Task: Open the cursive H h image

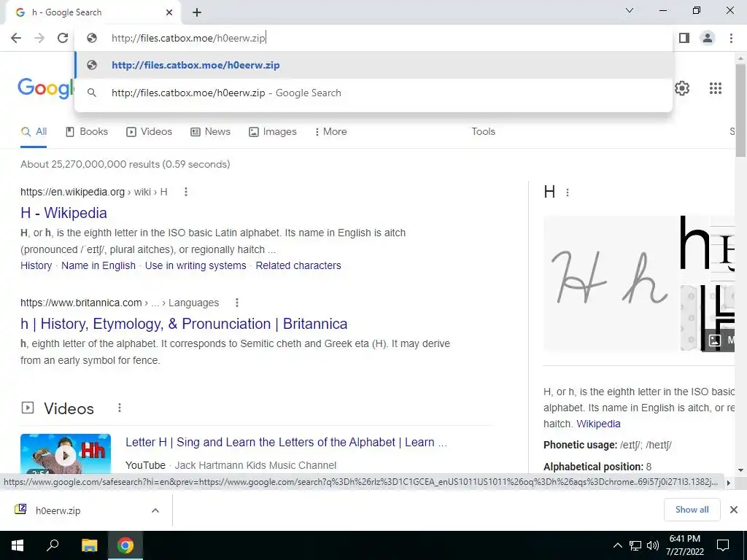Action: (611, 284)
